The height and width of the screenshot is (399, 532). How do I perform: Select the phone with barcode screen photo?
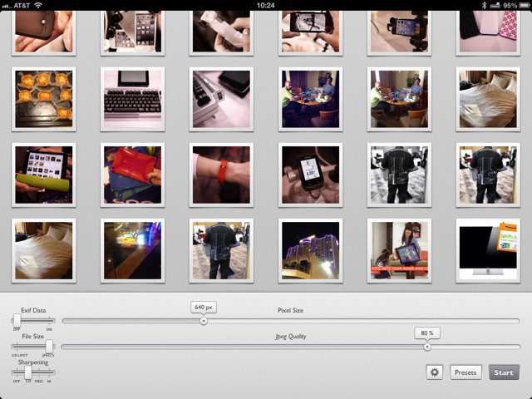[311, 175]
